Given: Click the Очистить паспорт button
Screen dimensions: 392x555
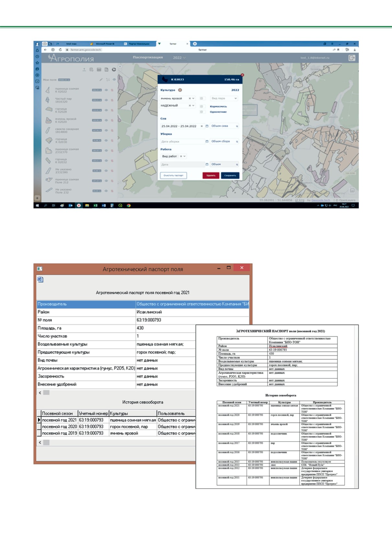Looking at the screenshot, I should coord(173,175).
